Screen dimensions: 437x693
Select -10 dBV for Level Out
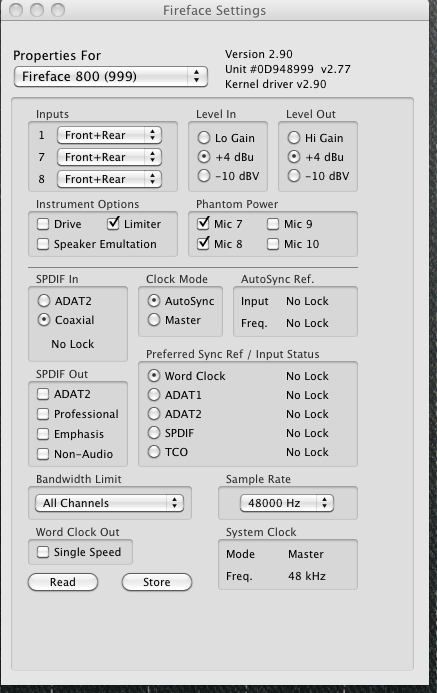tap(294, 176)
